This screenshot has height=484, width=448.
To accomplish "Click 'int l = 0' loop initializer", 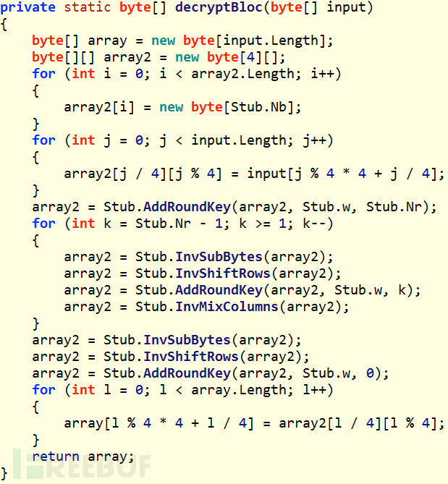I will tap(107, 390).
